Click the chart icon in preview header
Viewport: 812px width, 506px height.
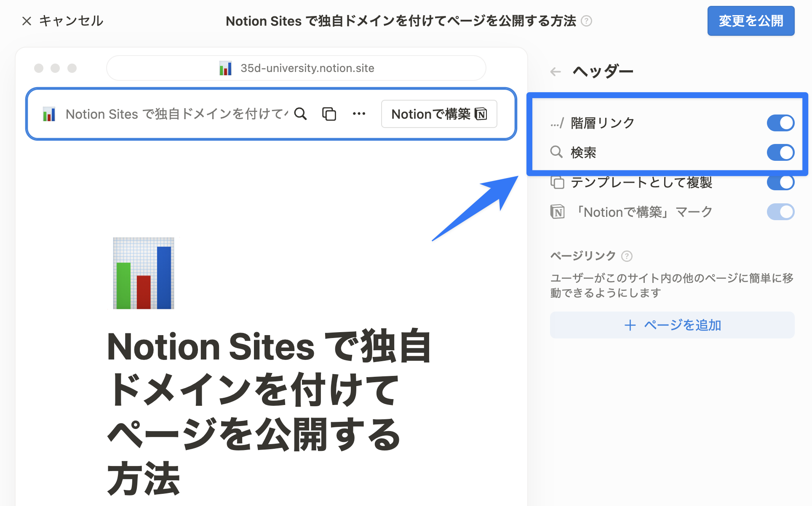(49, 114)
